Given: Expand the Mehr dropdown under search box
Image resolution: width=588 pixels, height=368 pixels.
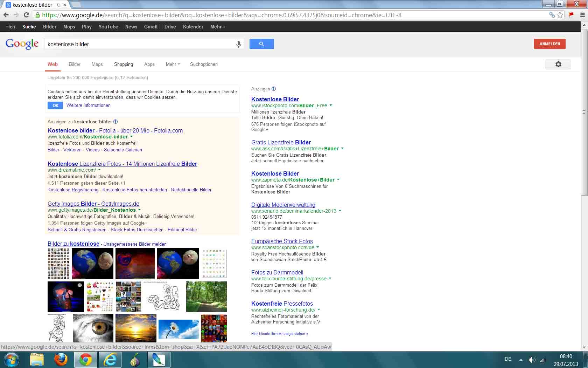Looking at the screenshot, I should [x=173, y=64].
